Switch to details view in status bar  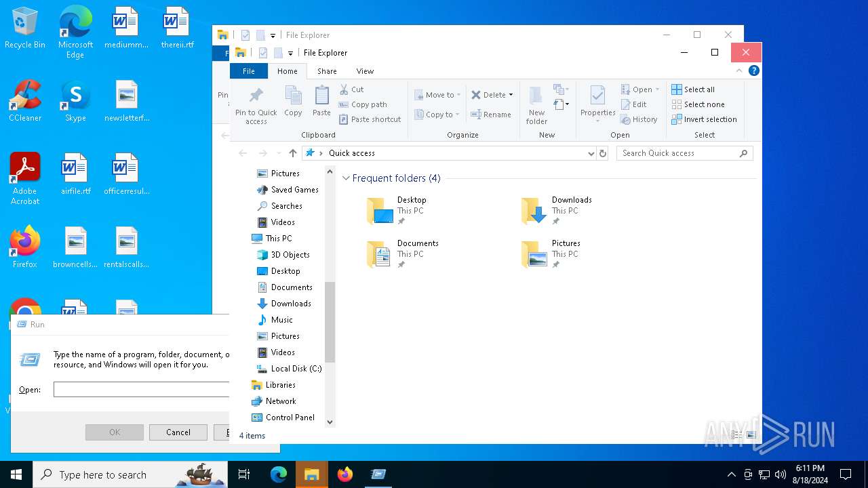click(x=737, y=435)
